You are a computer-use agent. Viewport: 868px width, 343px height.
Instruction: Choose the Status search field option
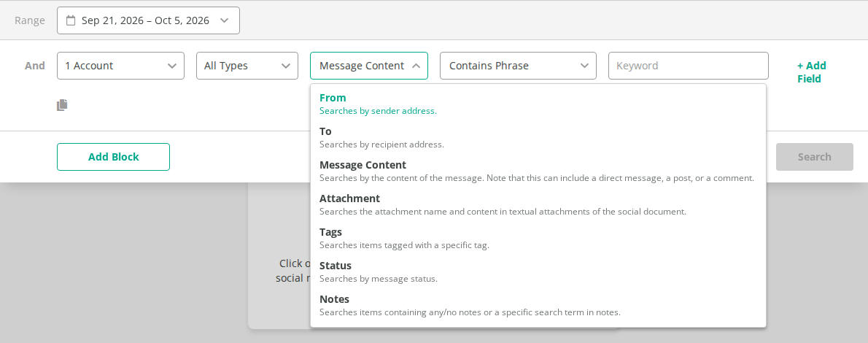tap(538, 271)
